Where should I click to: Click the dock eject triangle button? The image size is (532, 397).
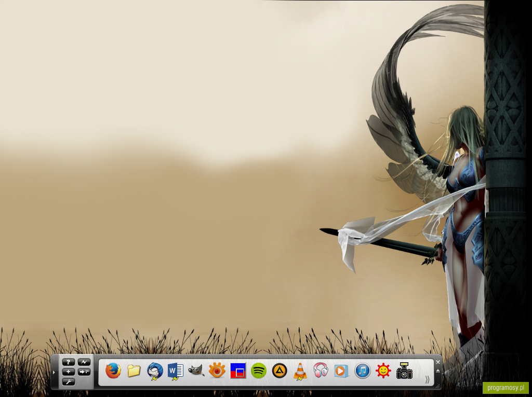437,371
